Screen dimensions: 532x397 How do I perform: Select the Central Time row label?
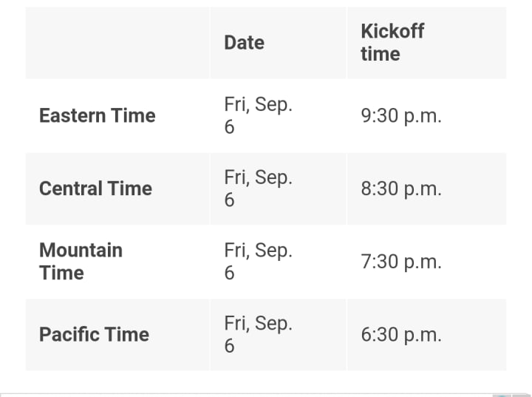click(x=95, y=189)
